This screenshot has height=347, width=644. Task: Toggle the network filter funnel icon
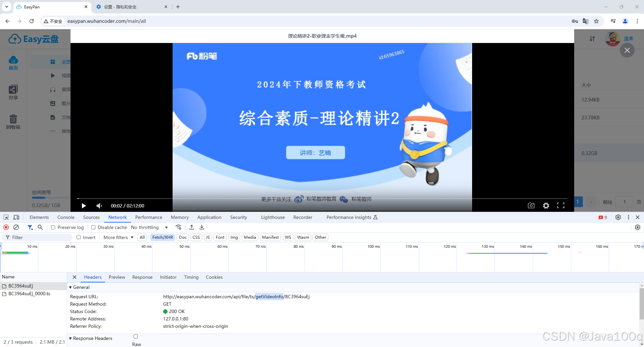[30, 227]
